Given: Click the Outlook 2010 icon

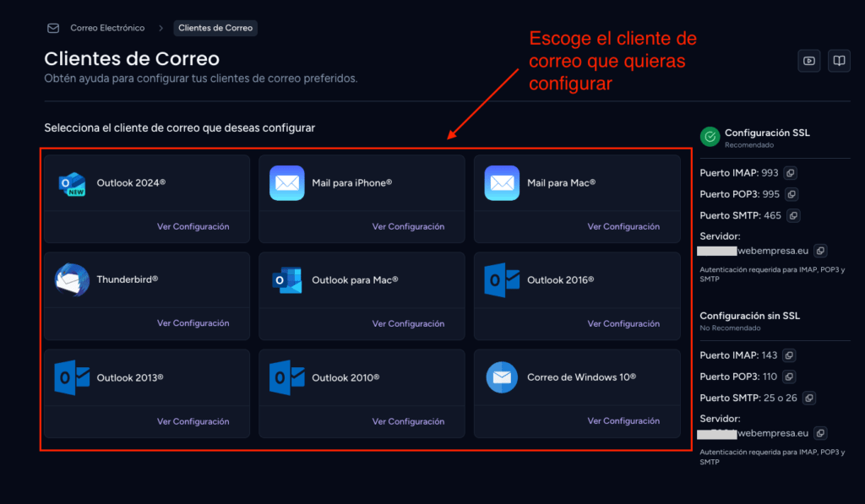Looking at the screenshot, I should tap(287, 377).
